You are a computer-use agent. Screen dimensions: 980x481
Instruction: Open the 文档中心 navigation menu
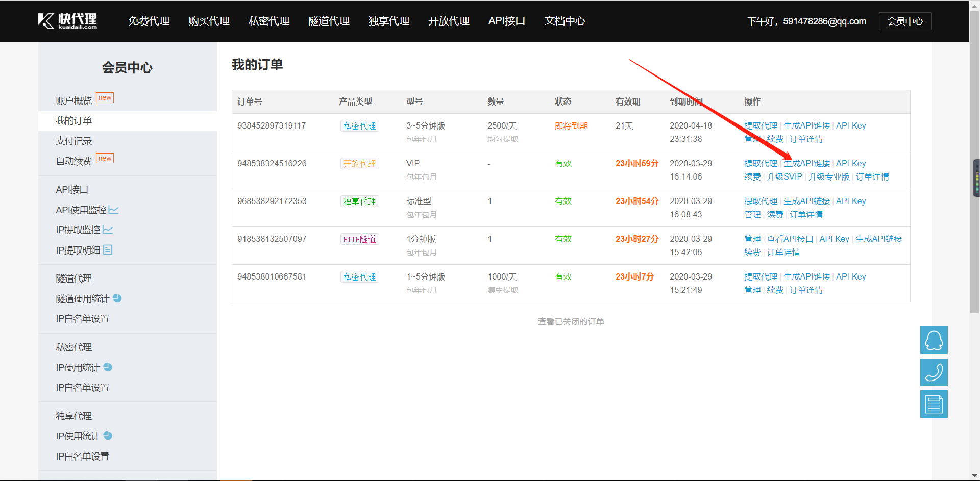[565, 21]
